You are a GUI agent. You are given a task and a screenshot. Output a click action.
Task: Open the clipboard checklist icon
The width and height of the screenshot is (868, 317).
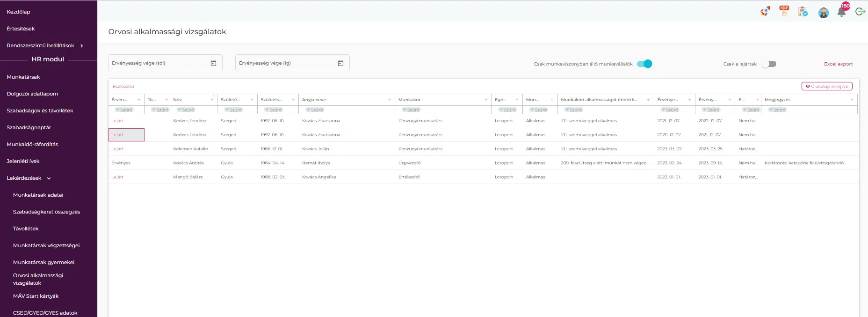803,12
